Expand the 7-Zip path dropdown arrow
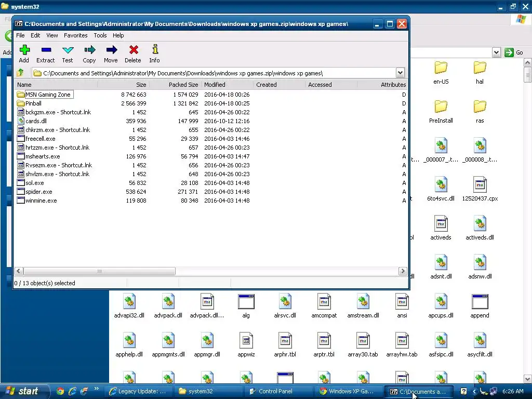The image size is (532, 399). [x=400, y=73]
